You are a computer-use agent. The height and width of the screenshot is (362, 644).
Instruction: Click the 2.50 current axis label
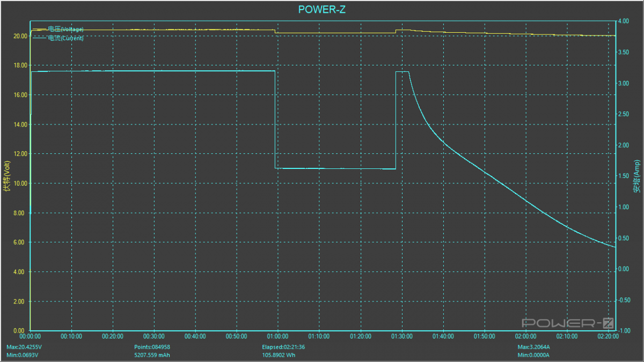tap(623, 114)
